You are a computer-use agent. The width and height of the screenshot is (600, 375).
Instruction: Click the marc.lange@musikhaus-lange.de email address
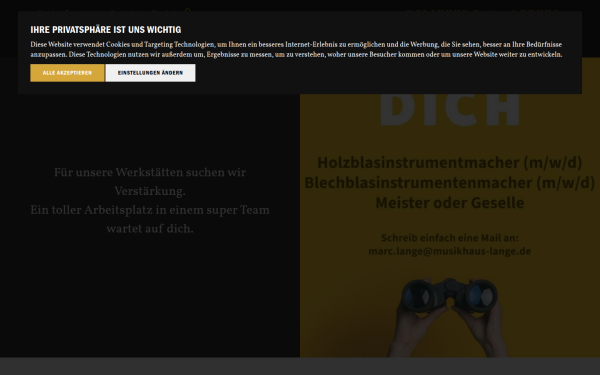450,251
